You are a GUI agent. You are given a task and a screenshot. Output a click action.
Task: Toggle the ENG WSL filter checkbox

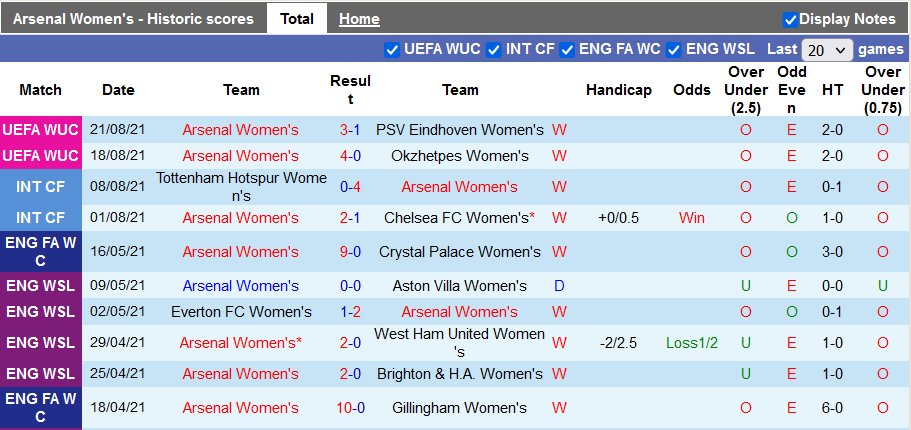click(674, 50)
